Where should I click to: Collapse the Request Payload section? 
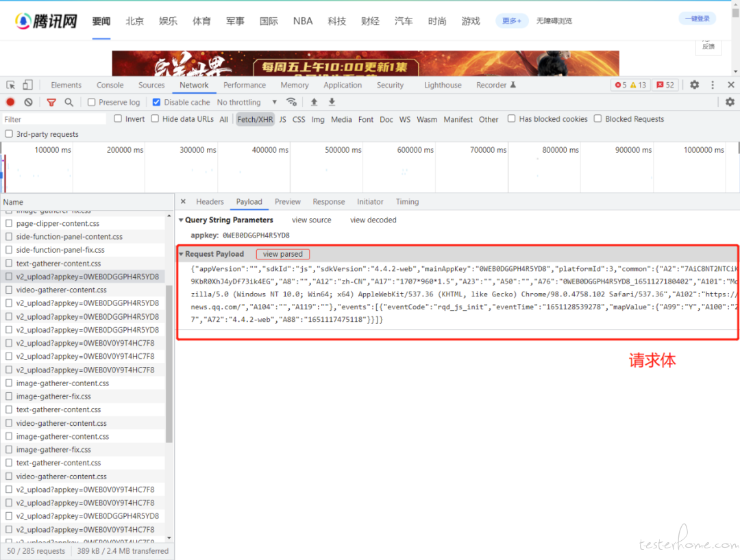coord(181,254)
